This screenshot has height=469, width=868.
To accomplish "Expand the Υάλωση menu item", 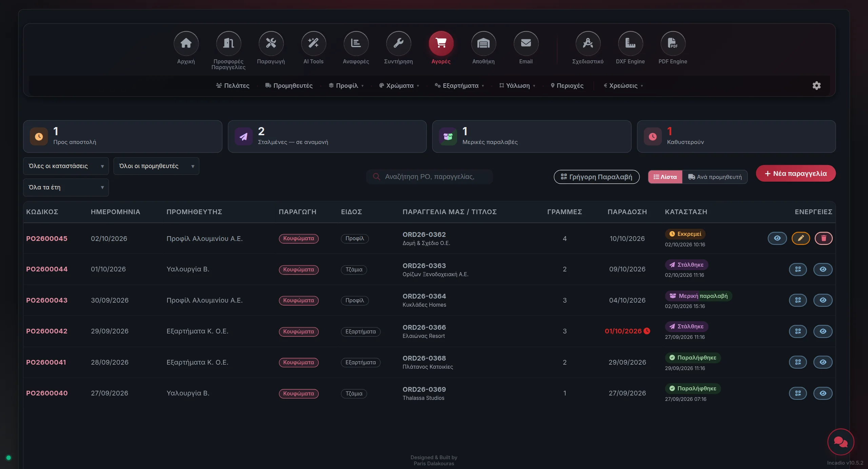I will 517,86.
